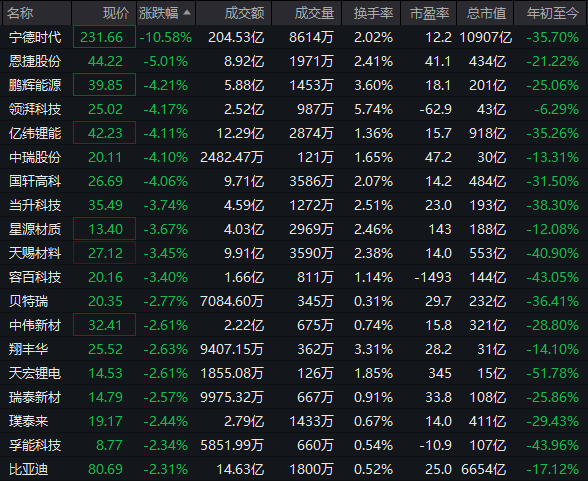Viewport: 588px width, 481px height.
Task: Click the year-to-date value -43.96%
Action: 553,445
